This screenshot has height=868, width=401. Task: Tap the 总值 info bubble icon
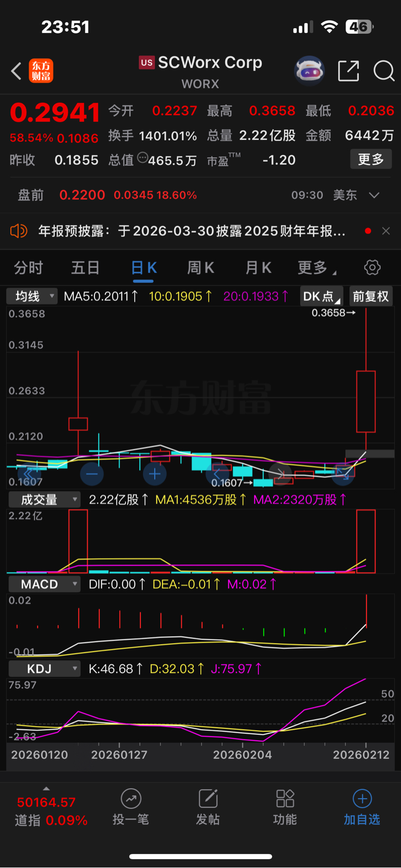click(143, 158)
